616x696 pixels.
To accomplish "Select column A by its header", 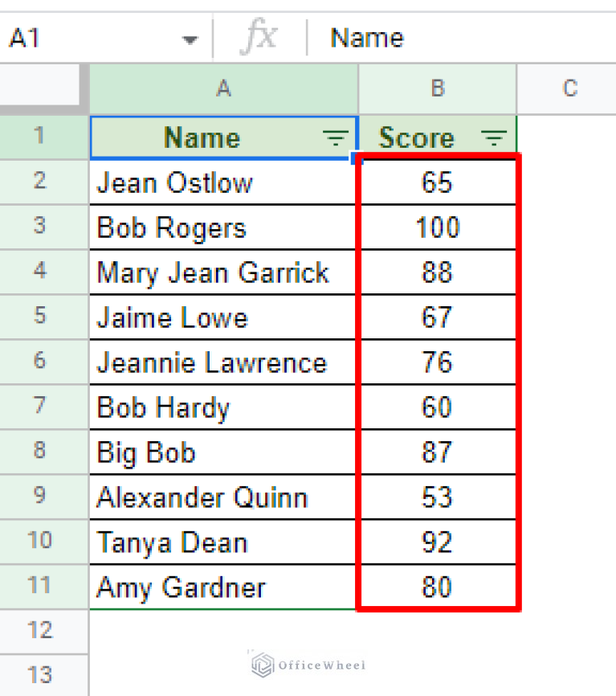I will click(222, 89).
